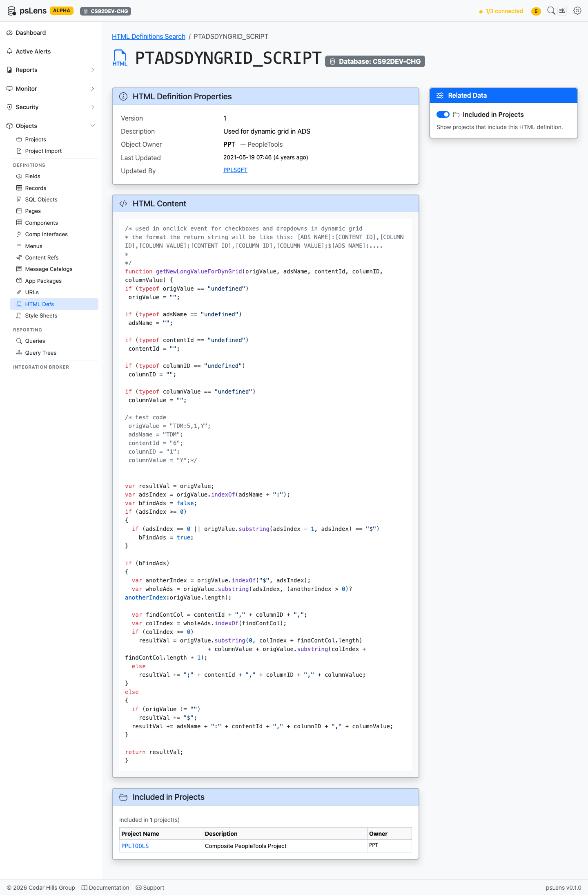
Task: Open the PPLSOFT user link
Action: pyautogui.click(x=235, y=170)
